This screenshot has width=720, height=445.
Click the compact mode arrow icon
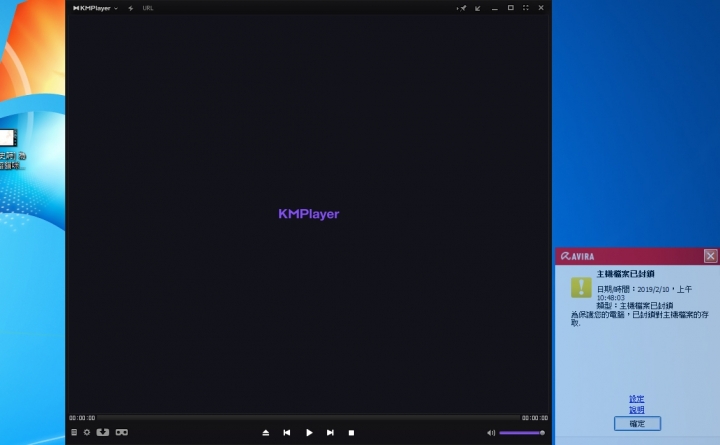(x=478, y=8)
